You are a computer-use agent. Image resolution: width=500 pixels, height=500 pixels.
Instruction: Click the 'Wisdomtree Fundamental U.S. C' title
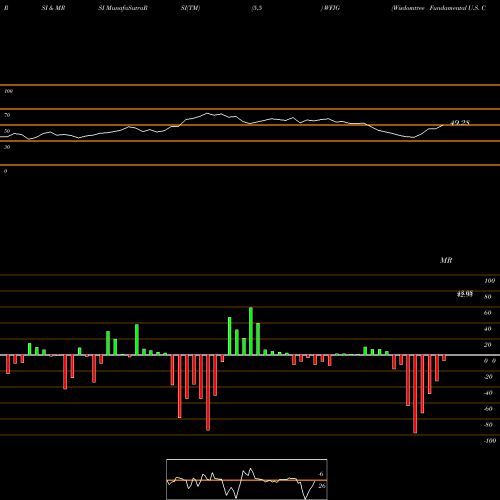pos(439,8)
